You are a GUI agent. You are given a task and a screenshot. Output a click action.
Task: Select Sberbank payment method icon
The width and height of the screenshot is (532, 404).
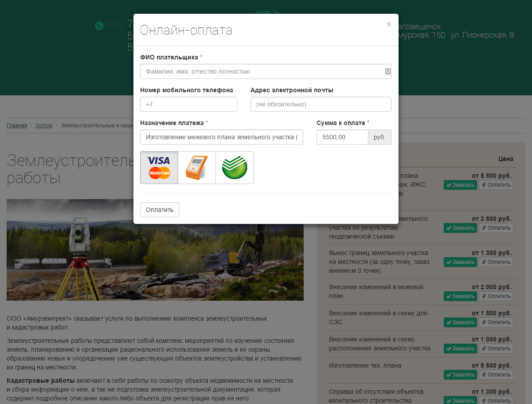[x=235, y=168]
